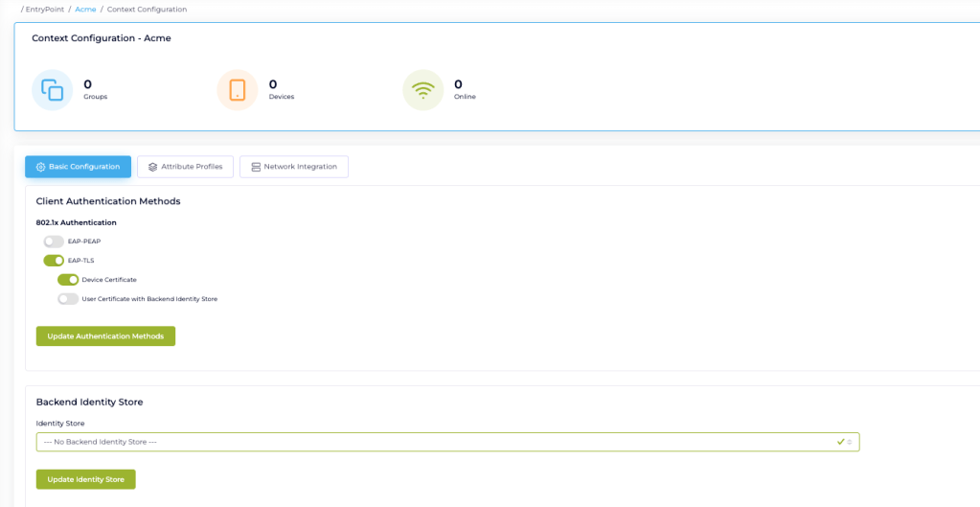980x507 pixels.
Task: Click the green Online wifi icon
Action: 422,90
